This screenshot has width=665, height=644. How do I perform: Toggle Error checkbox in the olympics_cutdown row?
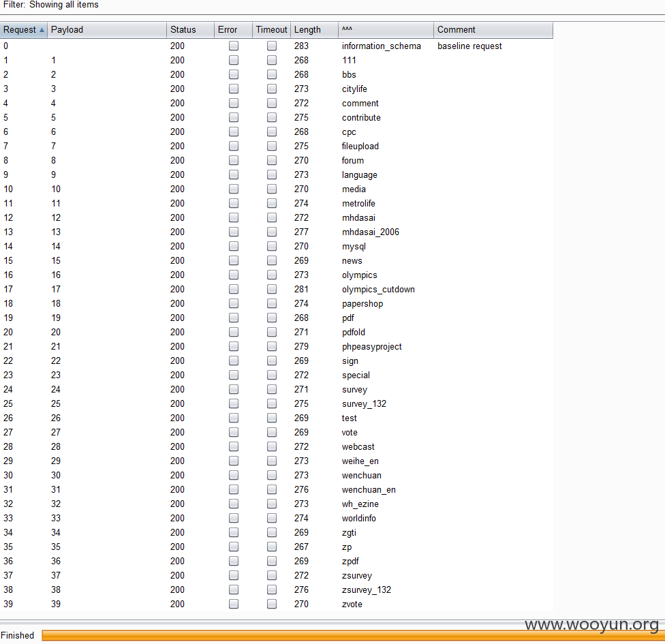click(234, 289)
